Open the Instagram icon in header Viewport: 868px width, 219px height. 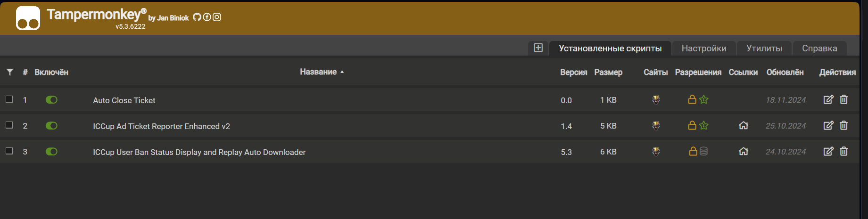[217, 17]
